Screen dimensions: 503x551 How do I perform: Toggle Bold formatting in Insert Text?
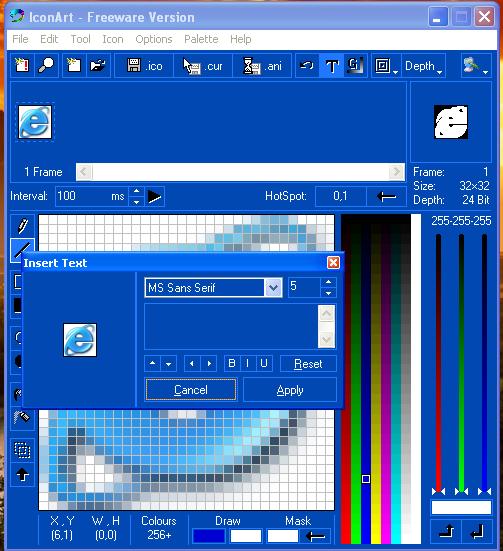tap(232, 363)
